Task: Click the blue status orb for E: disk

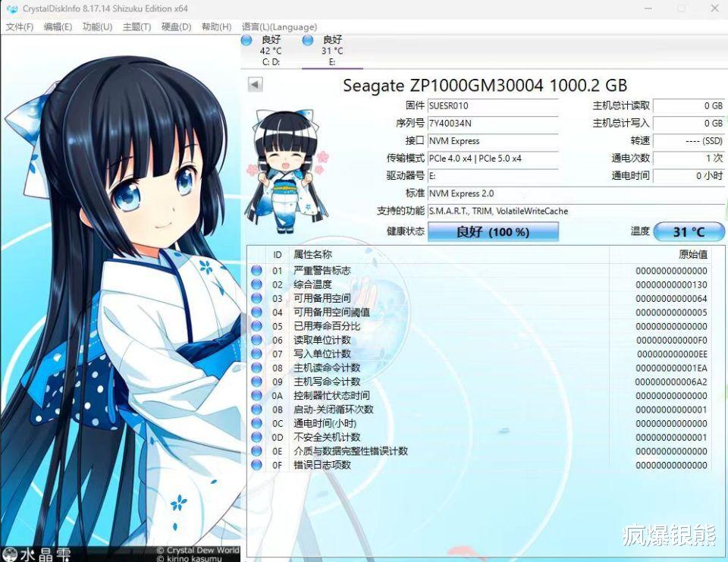Action: tap(307, 40)
